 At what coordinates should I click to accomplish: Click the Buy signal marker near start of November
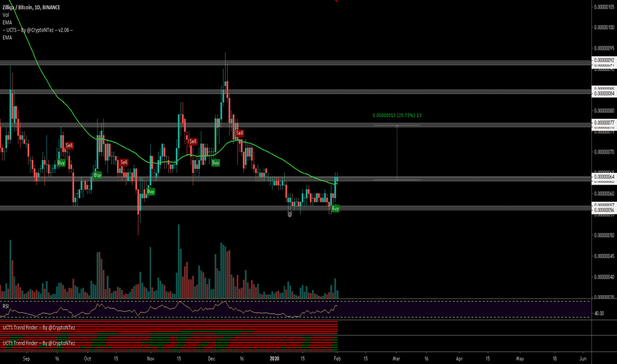(x=150, y=192)
